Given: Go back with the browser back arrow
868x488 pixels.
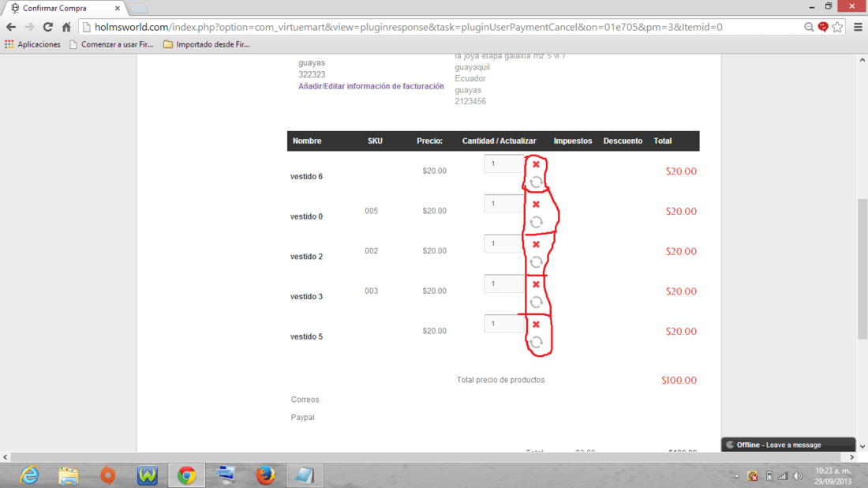Looking at the screenshot, I should pyautogui.click(x=11, y=27).
